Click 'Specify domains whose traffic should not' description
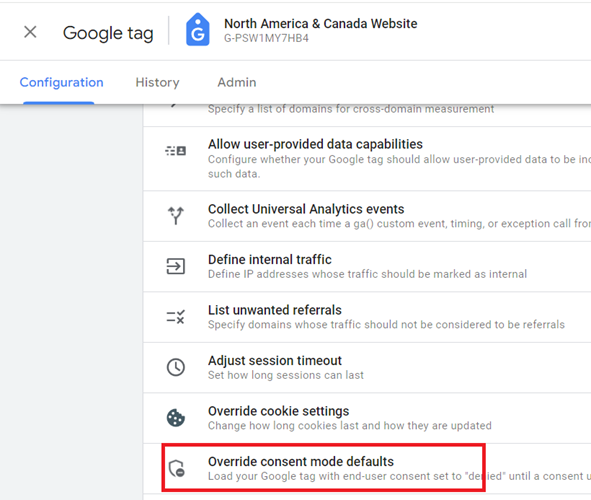Viewport: 591px width, 500px height. click(x=386, y=324)
